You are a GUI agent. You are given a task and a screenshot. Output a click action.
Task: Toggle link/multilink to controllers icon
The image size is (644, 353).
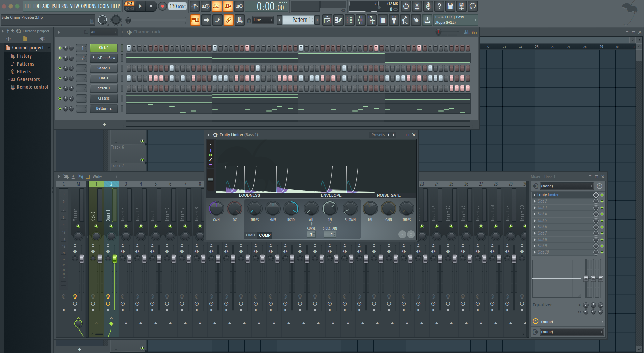(x=229, y=20)
